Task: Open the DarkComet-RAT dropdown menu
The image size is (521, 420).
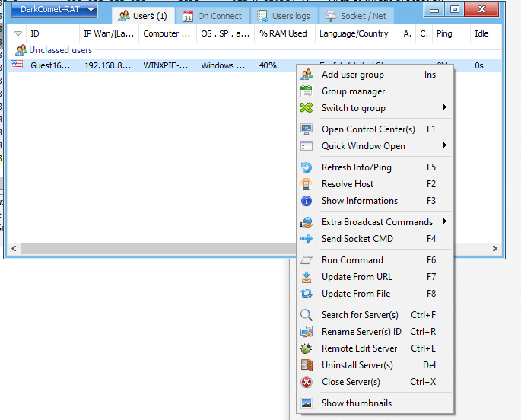Action: pyautogui.click(x=54, y=10)
